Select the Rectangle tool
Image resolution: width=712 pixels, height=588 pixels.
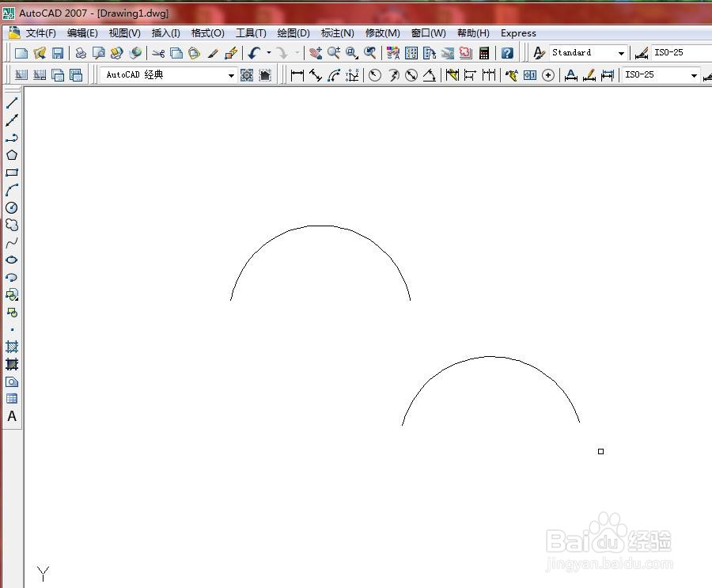point(12,173)
